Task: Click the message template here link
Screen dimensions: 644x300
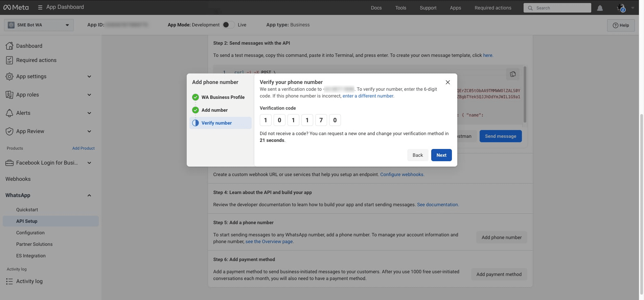Action: click(x=488, y=55)
